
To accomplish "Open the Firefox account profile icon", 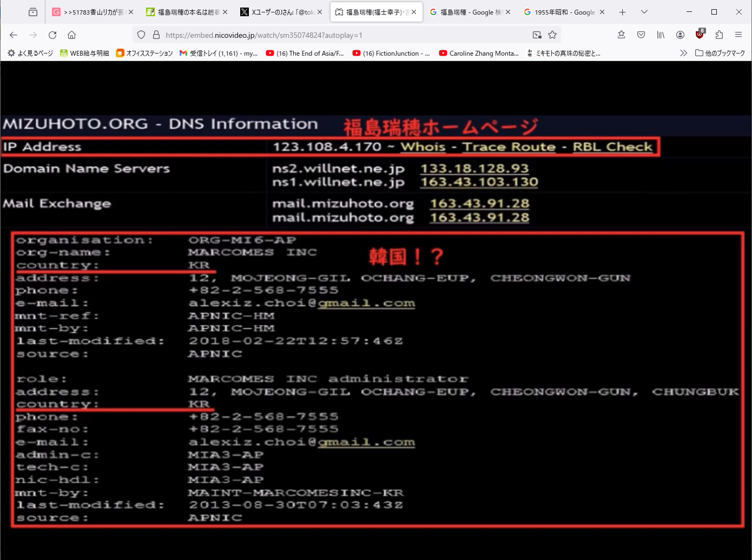I will 680,35.
